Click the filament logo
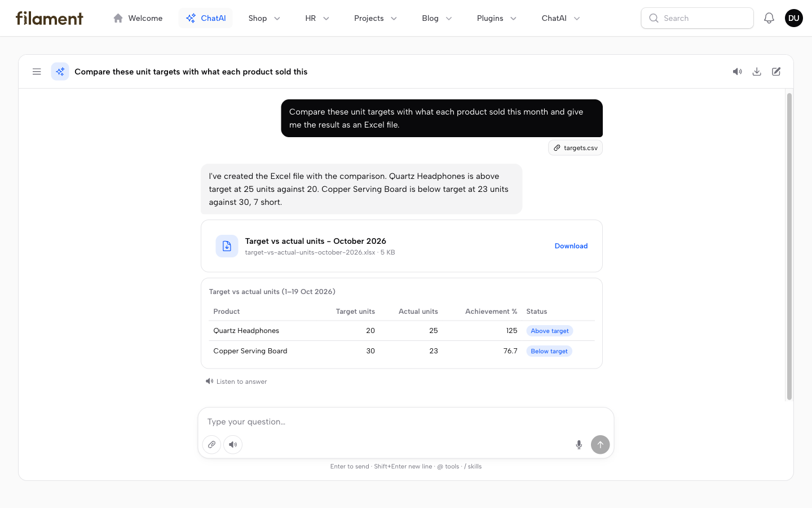The height and width of the screenshot is (508, 812). pyautogui.click(x=50, y=18)
